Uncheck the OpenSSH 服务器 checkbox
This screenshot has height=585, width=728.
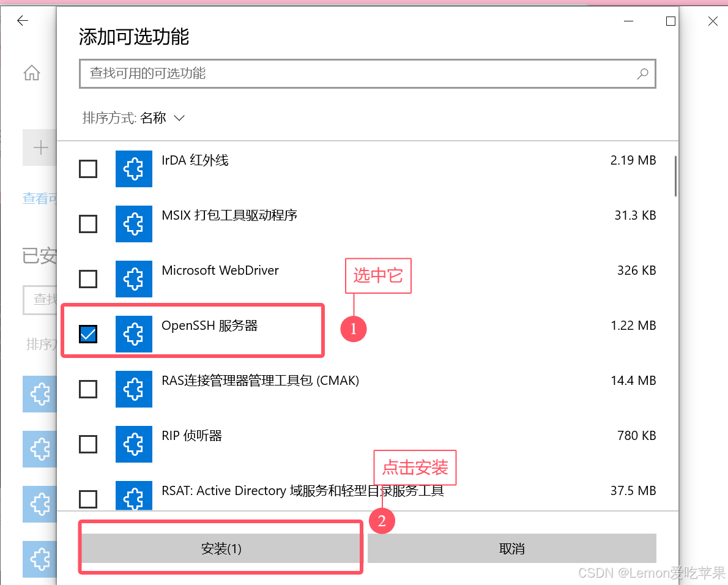point(88,334)
